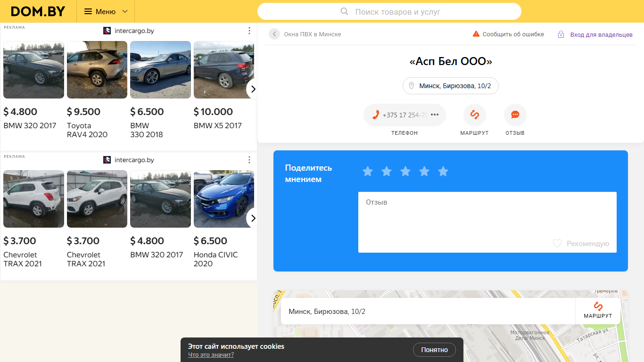This screenshot has height=362, width=644.
Task: Open the BMW 330 2018 thumbnail
Action: point(160,70)
